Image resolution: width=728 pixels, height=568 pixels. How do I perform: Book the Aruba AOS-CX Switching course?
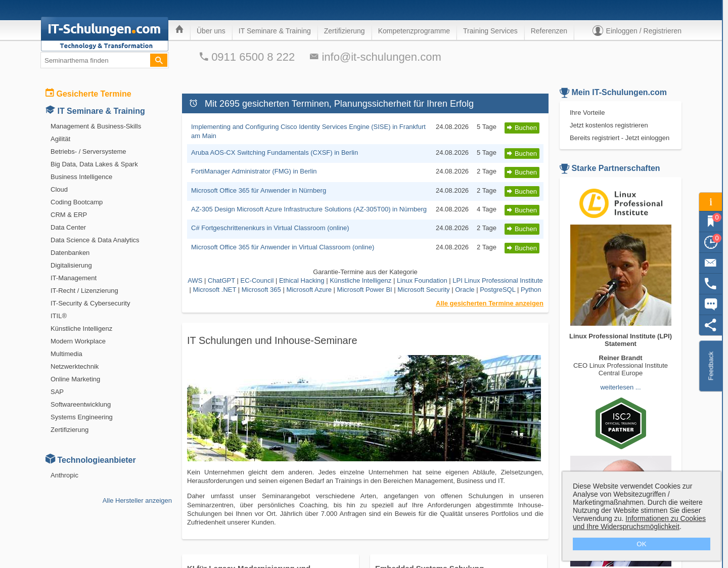point(522,154)
